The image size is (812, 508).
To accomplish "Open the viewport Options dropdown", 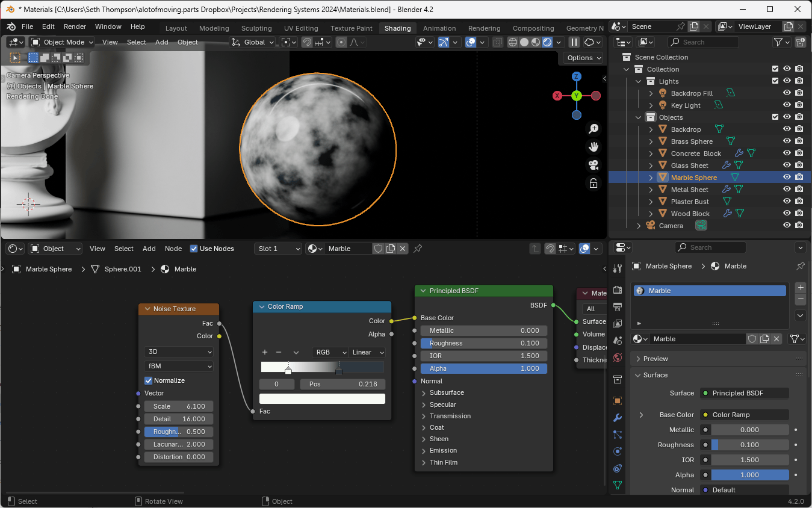I will point(584,58).
